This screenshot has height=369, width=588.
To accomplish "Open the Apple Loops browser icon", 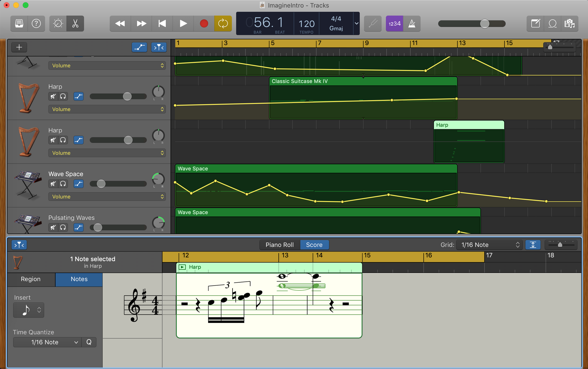I will click(552, 24).
